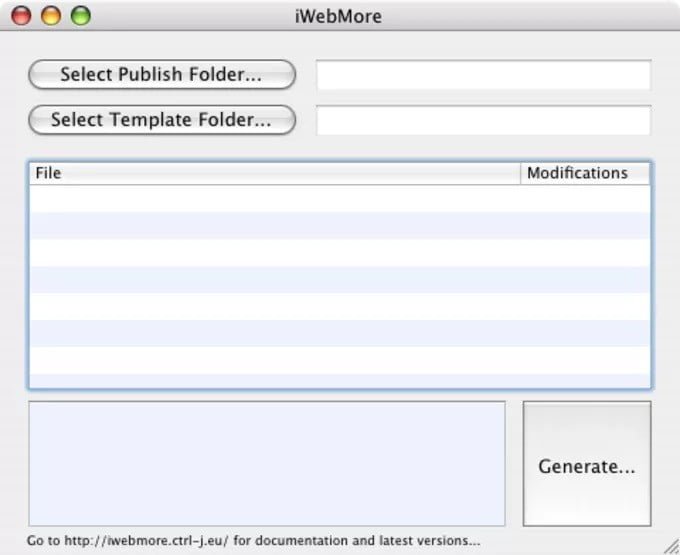Click the iWebMore title bar text
The image size is (680, 555).
339,16
